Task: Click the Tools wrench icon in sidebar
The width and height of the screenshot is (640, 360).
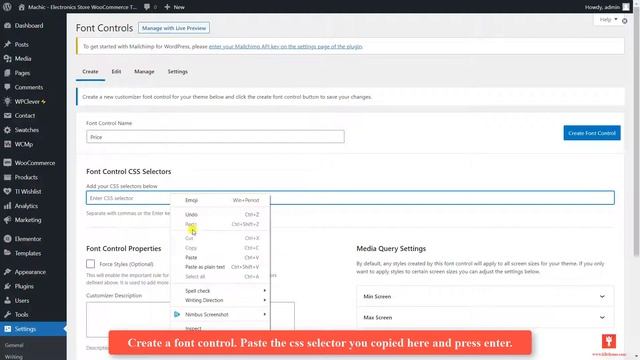Action: (x=7, y=315)
